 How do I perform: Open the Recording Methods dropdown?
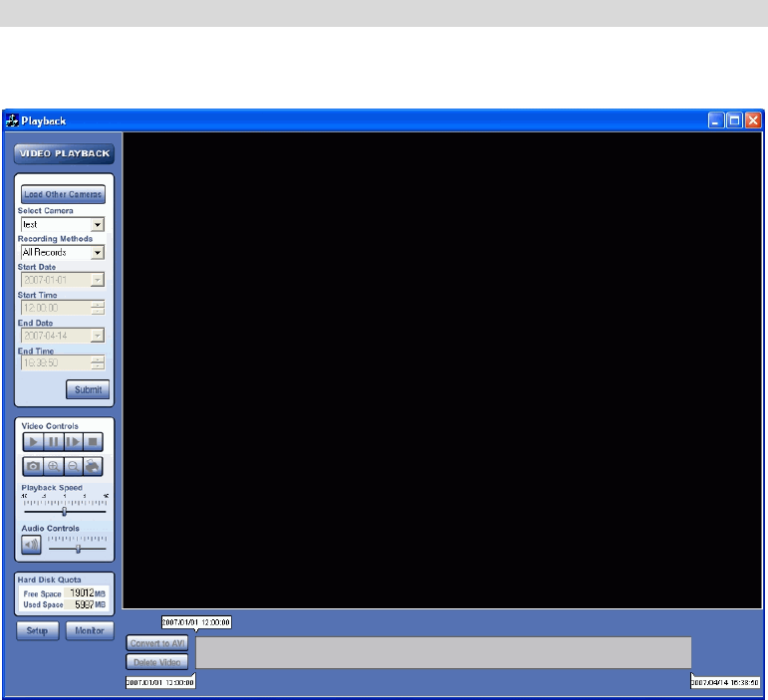point(98,253)
